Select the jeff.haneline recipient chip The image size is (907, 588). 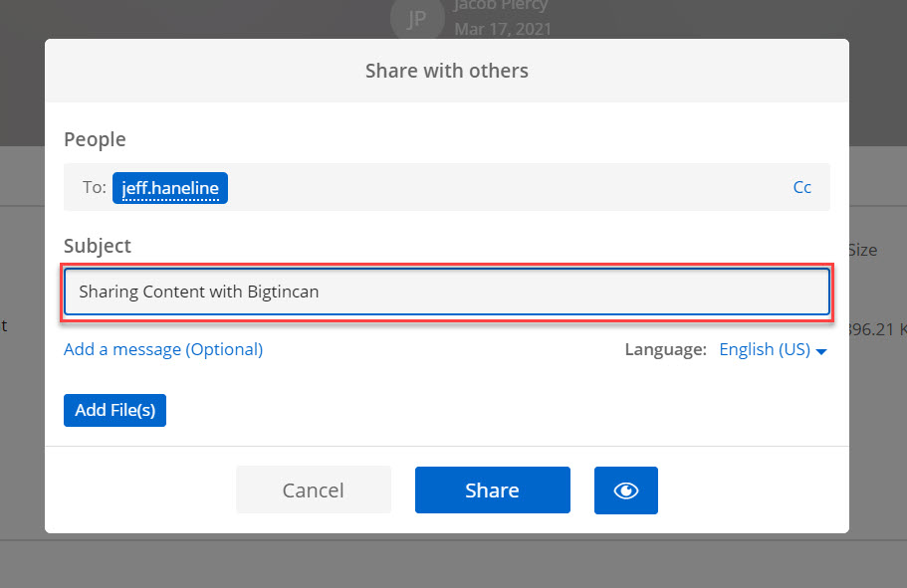(x=170, y=188)
